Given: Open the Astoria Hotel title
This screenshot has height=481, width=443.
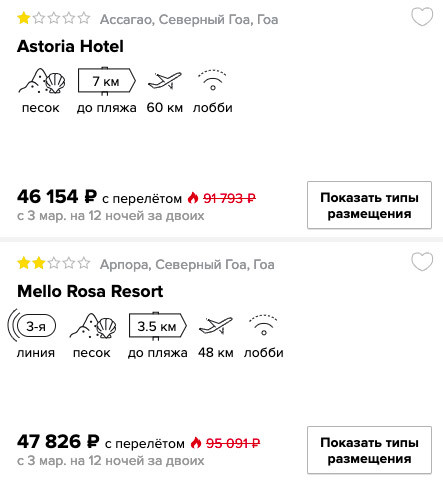Looking at the screenshot, I should pos(70,46).
